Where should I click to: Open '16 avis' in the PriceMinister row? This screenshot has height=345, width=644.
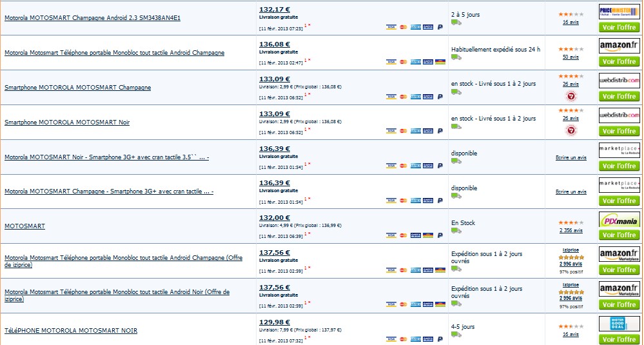(x=571, y=22)
